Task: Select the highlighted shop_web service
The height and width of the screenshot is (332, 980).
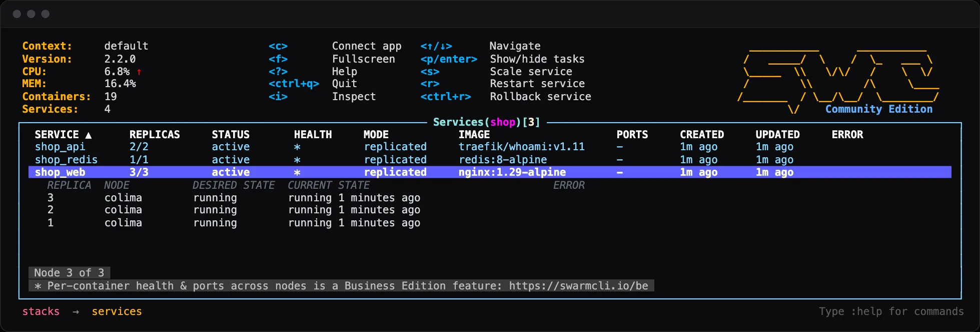Action: coord(490,172)
